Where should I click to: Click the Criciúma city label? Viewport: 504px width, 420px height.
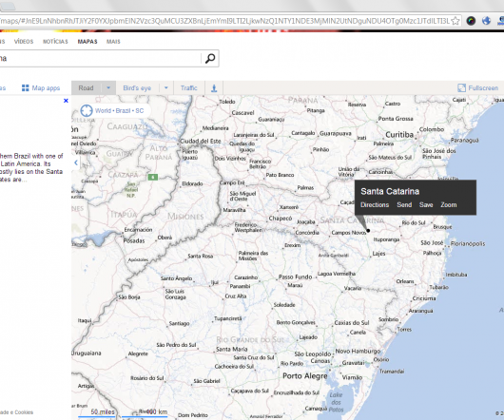424,298
